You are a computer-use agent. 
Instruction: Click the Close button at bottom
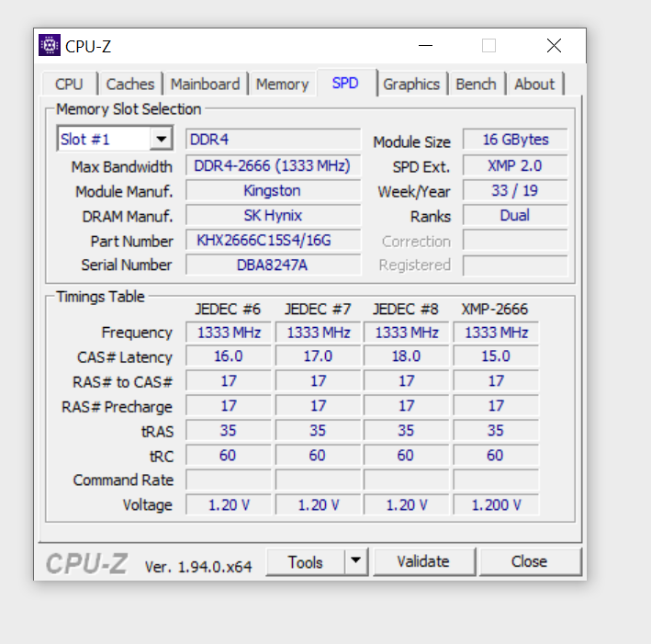click(x=530, y=561)
